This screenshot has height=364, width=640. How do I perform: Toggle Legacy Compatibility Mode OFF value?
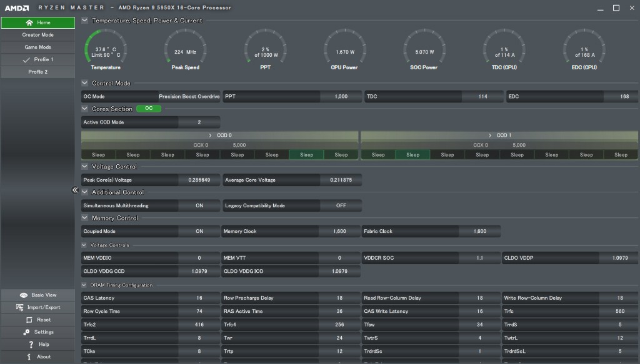[341, 205]
